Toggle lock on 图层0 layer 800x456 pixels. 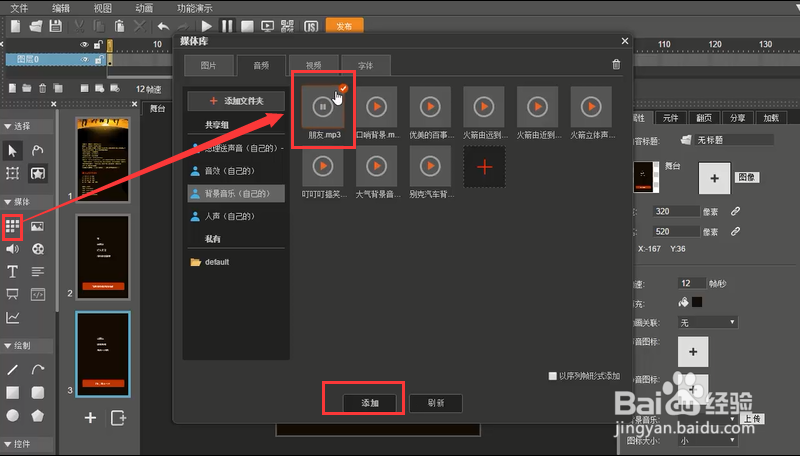pos(98,60)
